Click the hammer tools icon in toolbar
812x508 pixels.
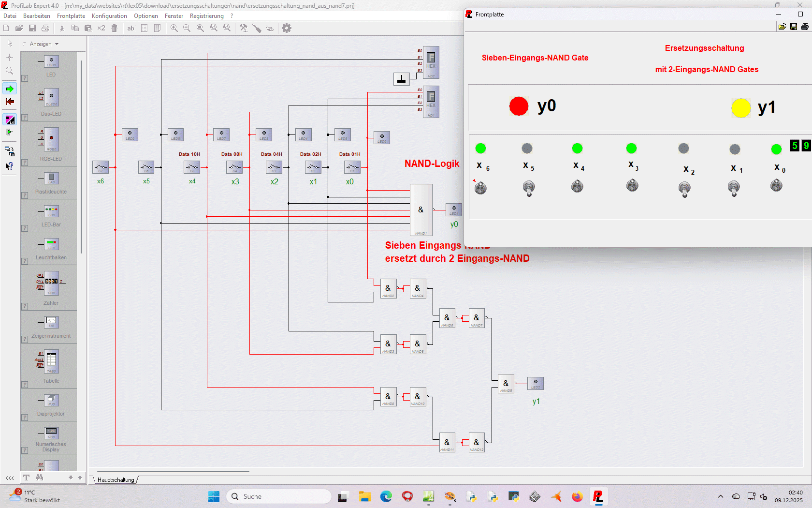[x=244, y=28]
